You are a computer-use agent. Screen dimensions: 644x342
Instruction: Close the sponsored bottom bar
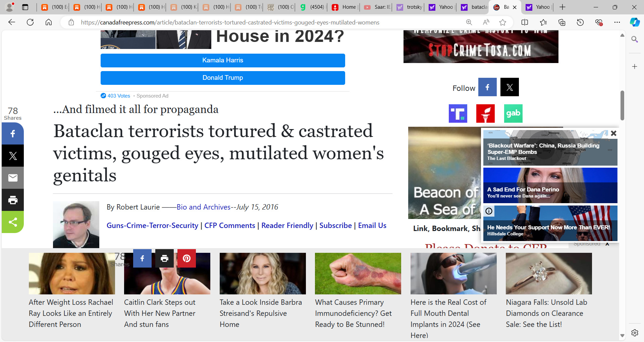607,244
